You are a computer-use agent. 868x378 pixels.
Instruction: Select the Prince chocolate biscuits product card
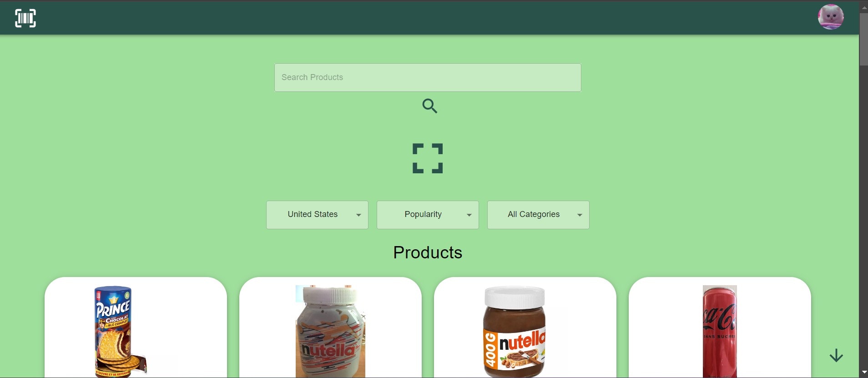136,328
